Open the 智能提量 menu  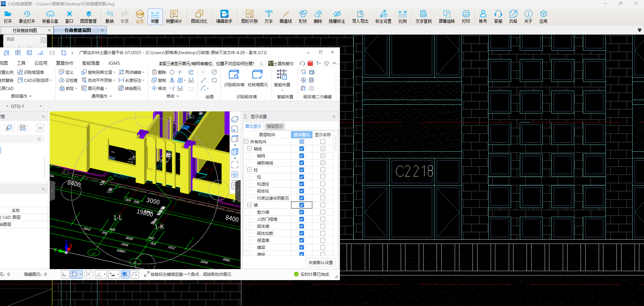pyautogui.click(x=91, y=63)
